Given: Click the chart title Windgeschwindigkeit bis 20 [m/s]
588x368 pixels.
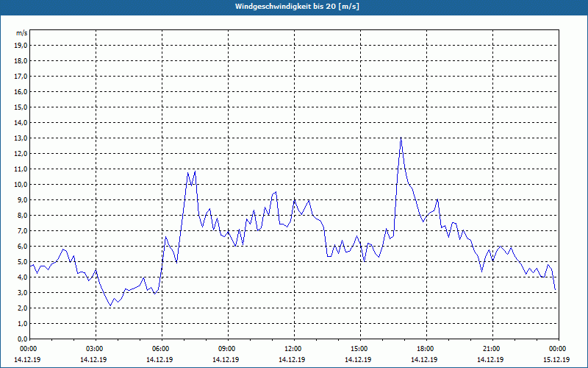Looking at the screenshot, I should (x=297, y=7).
